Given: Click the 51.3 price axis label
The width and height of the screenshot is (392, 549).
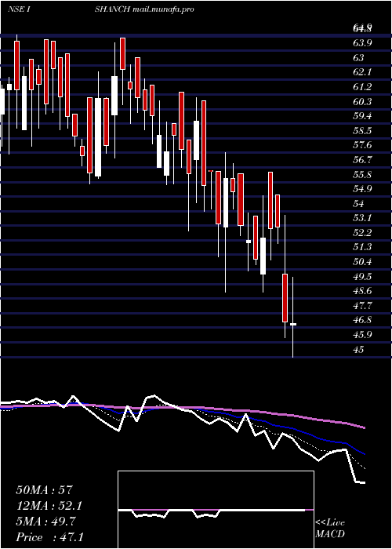Looking at the screenshot, I should (x=362, y=248).
